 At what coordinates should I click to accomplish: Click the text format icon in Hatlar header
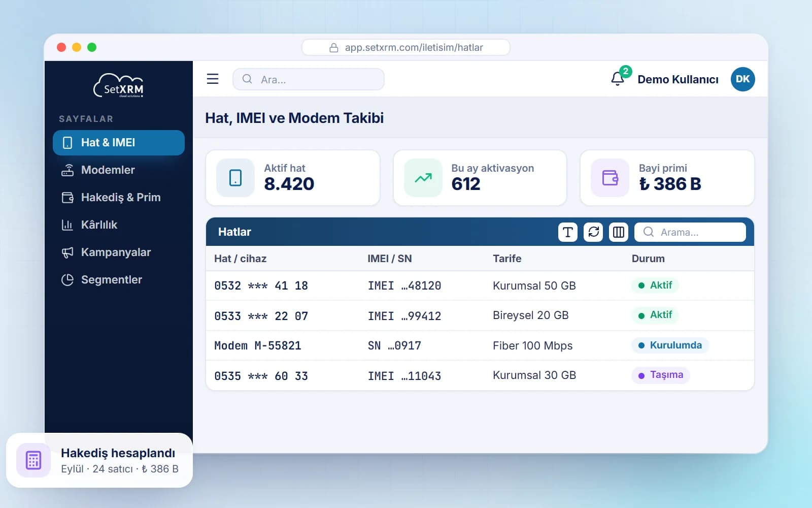tap(568, 232)
